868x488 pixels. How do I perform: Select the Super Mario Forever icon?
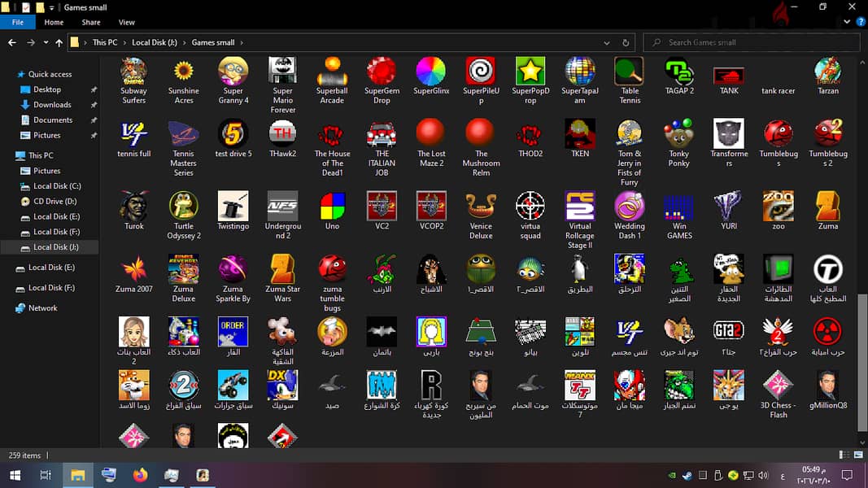coord(282,71)
